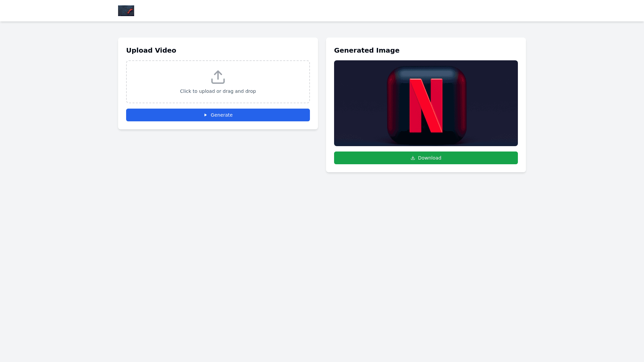644x362 pixels.
Task: Click the 'Upload Video' heading
Action: click(151, 50)
